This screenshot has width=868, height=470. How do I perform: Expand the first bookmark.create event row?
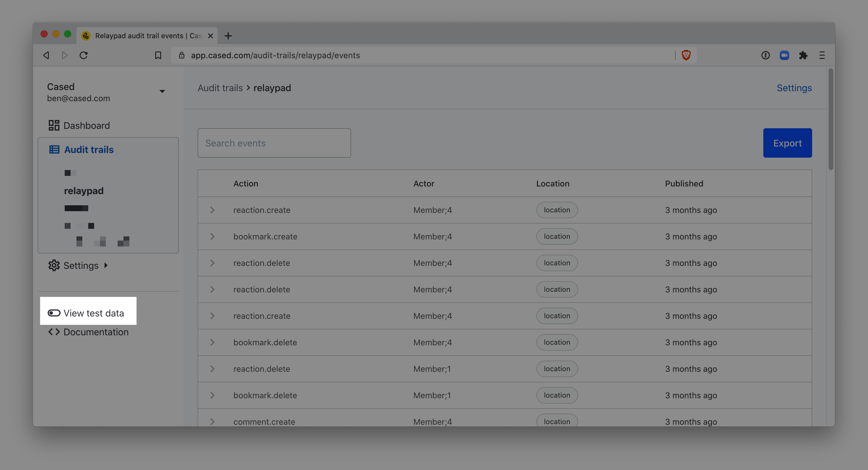212,236
